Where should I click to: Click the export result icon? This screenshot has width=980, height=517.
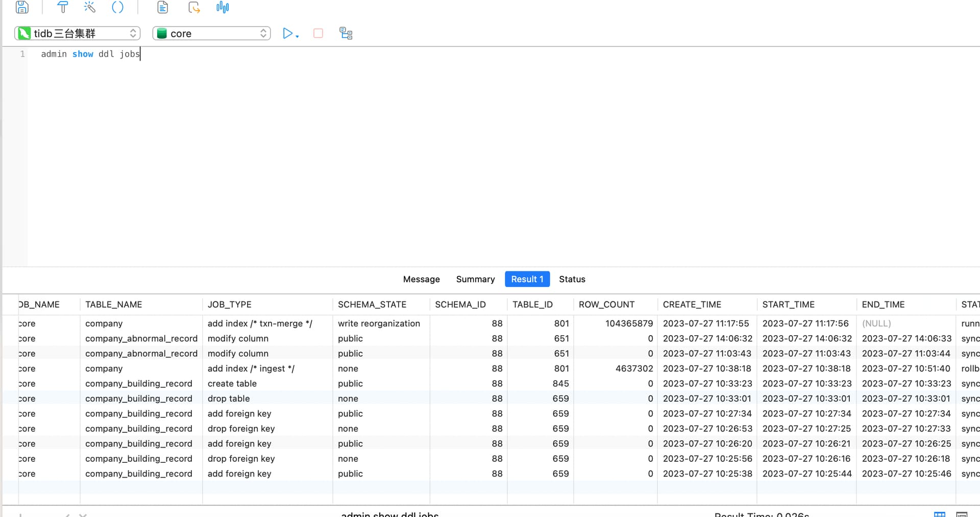(194, 7)
